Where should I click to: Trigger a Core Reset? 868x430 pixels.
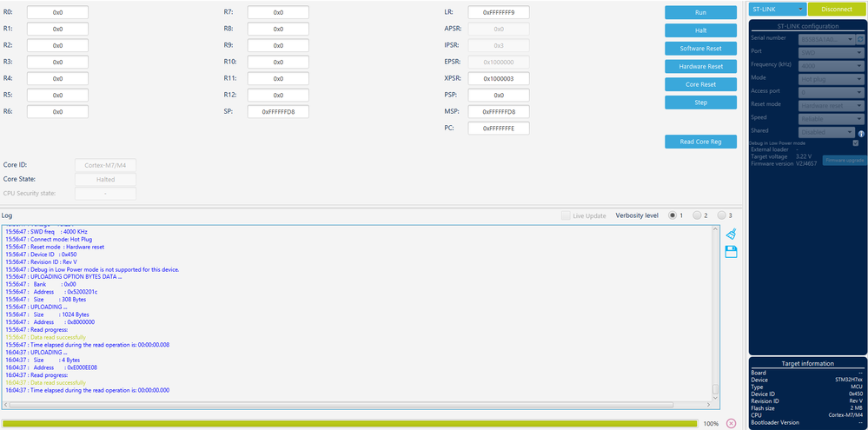click(x=700, y=84)
